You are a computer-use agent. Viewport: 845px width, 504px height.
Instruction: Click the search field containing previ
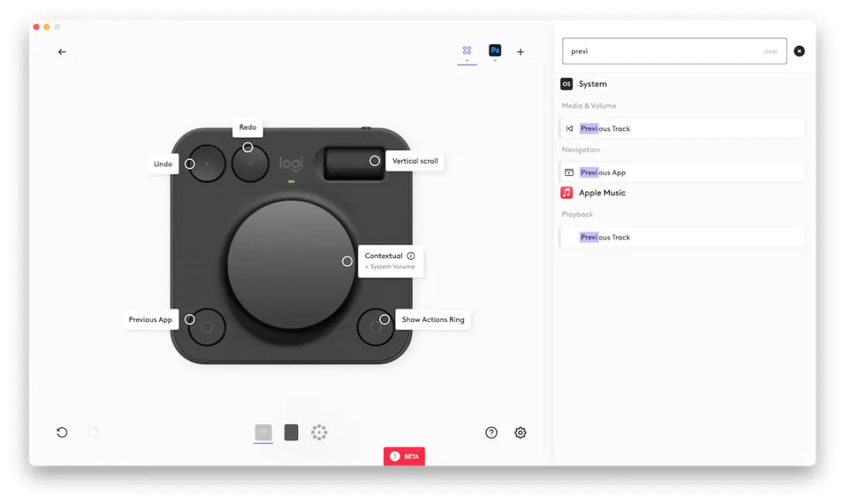(674, 51)
